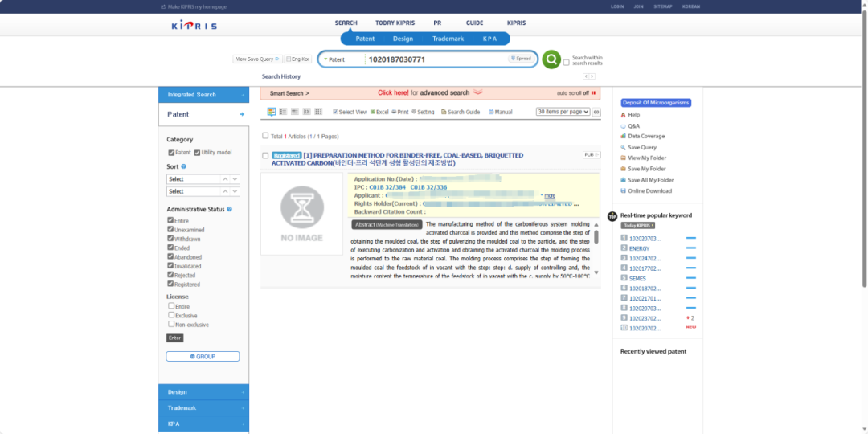The height and width of the screenshot is (434, 868).
Task: Open the second Sort Select dropdown
Action: 203,191
